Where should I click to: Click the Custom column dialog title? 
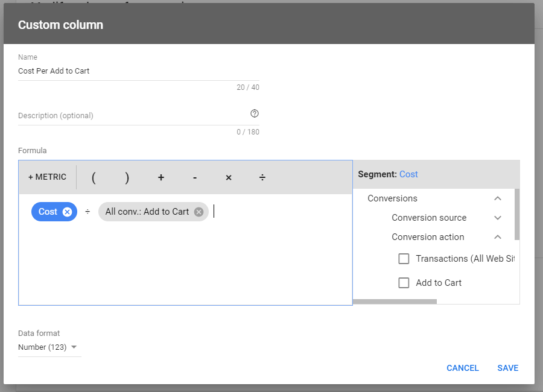[x=60, y=25]
